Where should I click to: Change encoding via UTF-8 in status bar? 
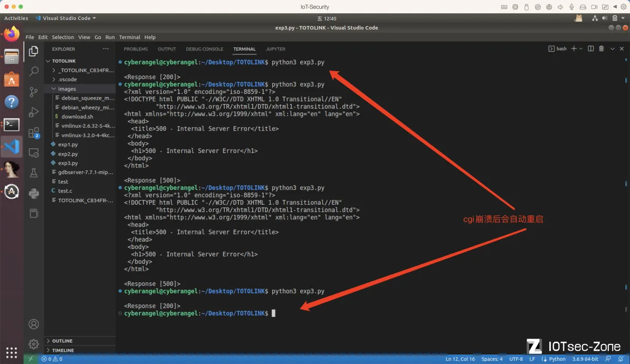tap(516, 359)
